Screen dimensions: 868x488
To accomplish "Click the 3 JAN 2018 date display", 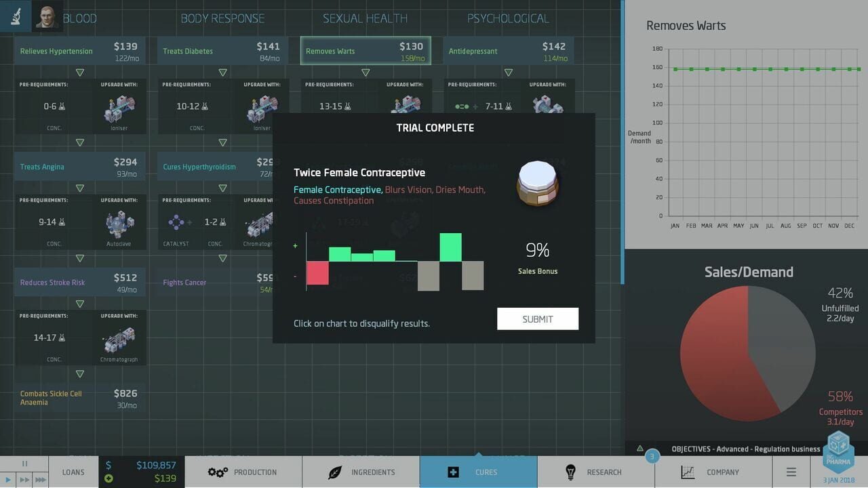I will click(840, 481).
